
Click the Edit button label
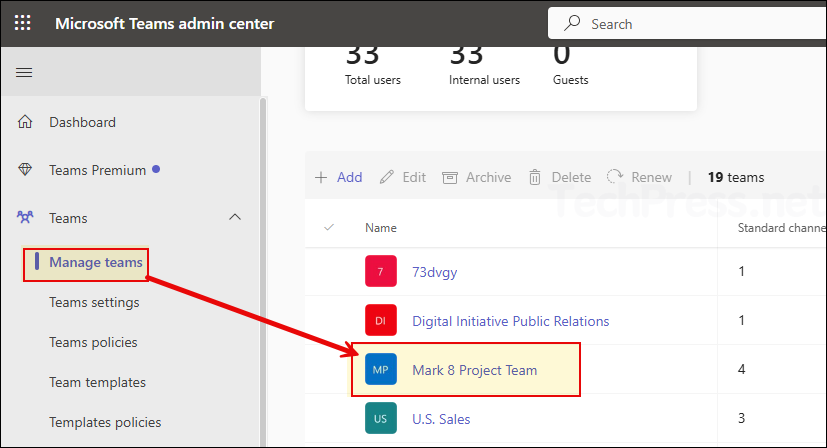coord(414,177)
